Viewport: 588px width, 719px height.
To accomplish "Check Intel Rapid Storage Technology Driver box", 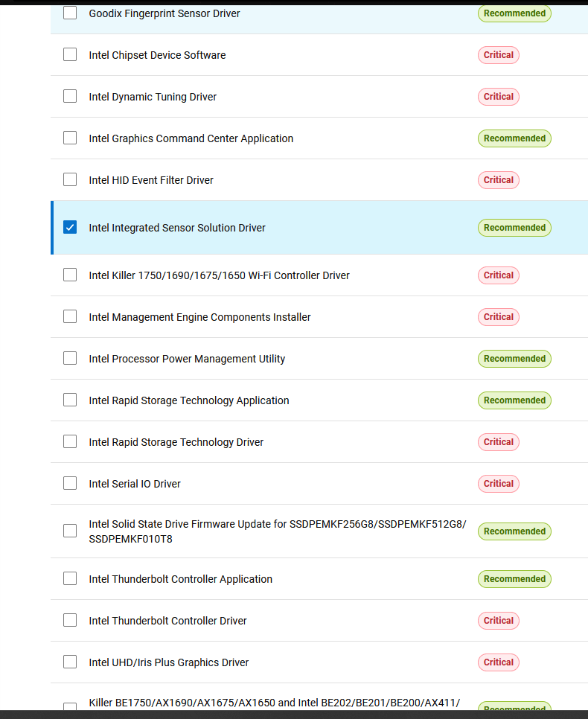I will (70, 441).
